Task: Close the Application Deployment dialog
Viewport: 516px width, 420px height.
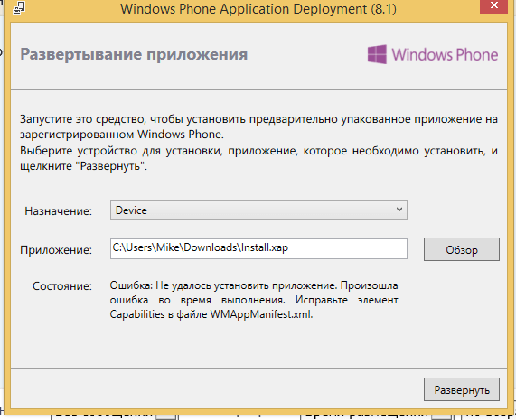Action: pyautogui.click(x=494, y=6)
